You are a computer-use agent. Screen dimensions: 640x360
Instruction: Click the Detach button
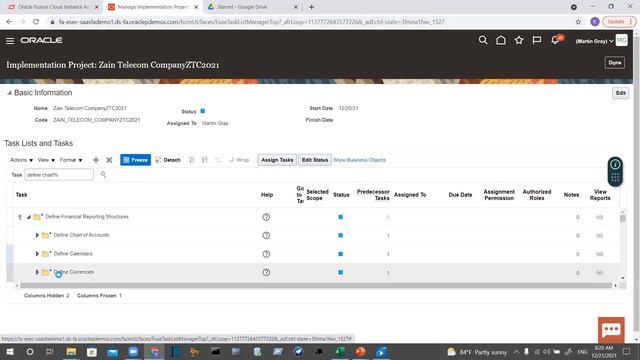point(168,160)
